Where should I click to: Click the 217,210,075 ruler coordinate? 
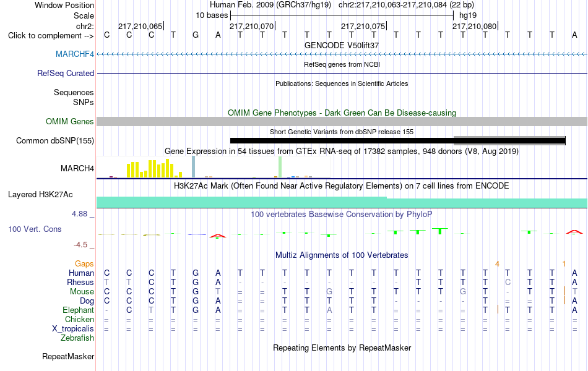pyautogui.click(x=363, y=26)
